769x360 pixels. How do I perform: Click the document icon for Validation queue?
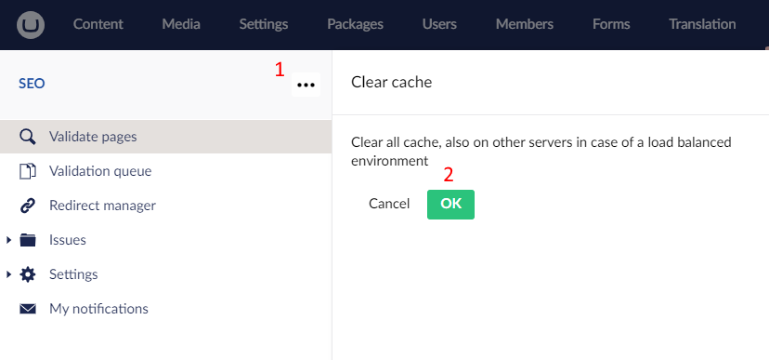27,171
